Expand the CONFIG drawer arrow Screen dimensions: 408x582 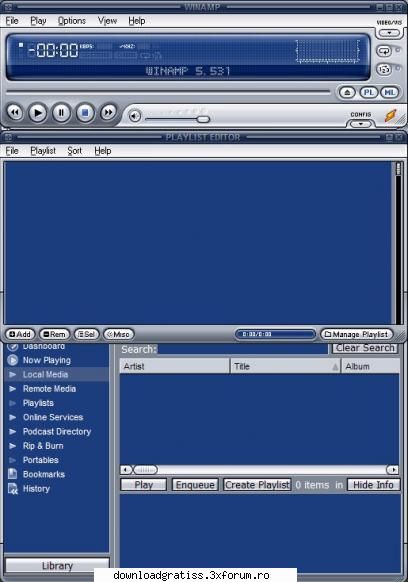pos(360,124)
